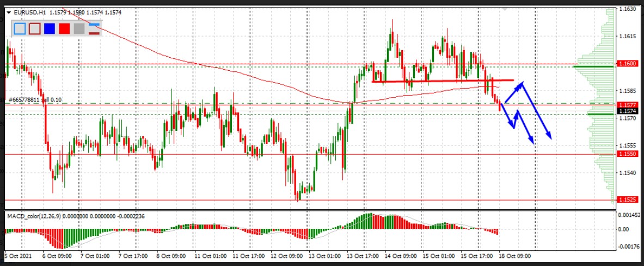This screenshot has width=644, height=266.
Task: Click the 8 Oct 09:00 time label
Action: 171,256
